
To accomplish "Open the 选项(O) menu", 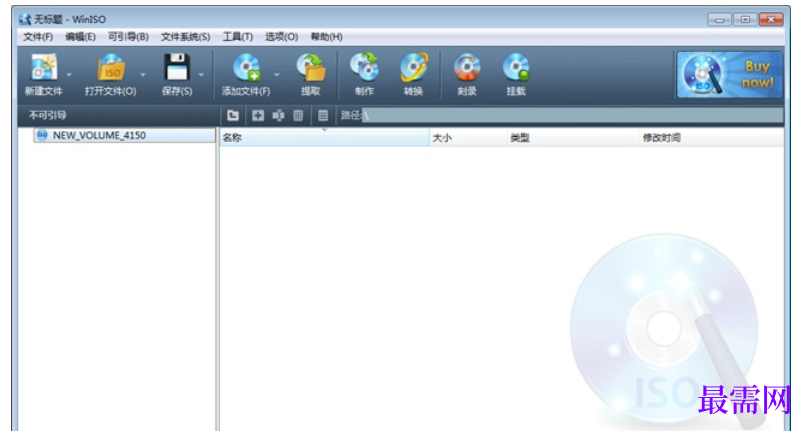I will (282, 37).
